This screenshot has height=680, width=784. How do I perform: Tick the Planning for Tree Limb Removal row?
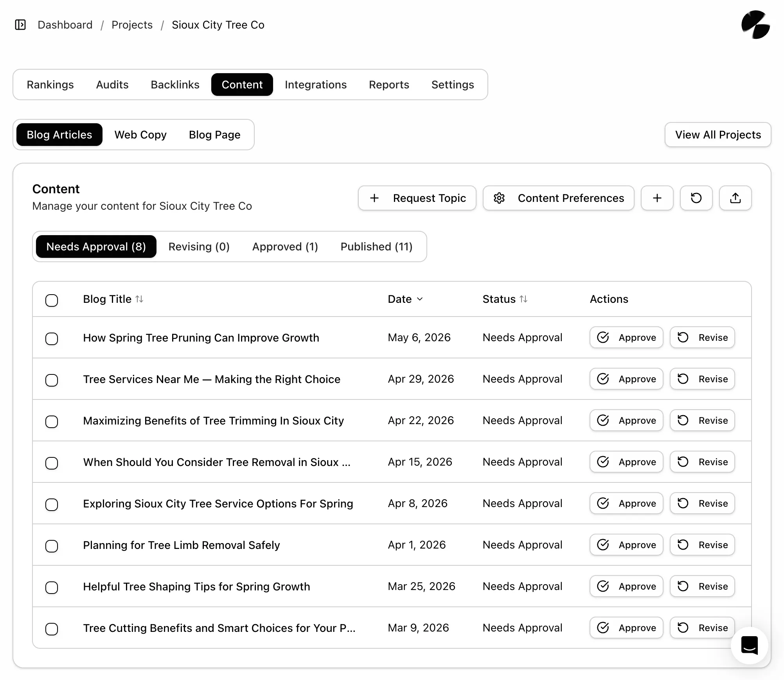pos(52,546)
